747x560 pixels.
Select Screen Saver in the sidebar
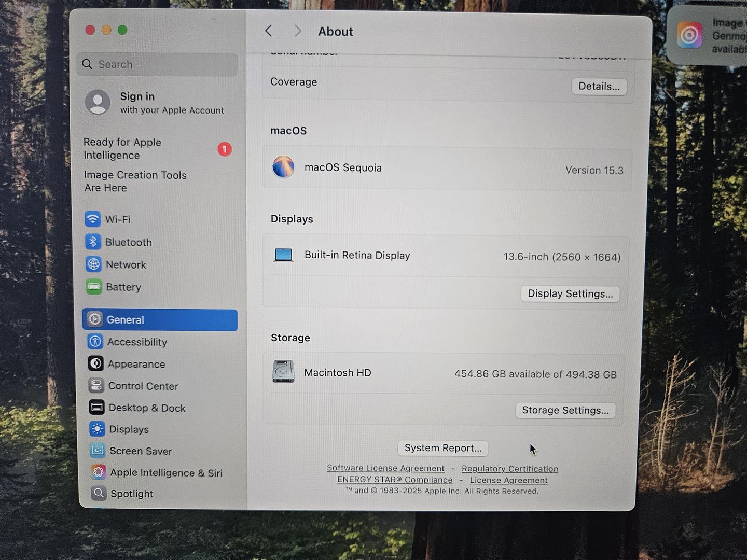click(x=160, y=451)
